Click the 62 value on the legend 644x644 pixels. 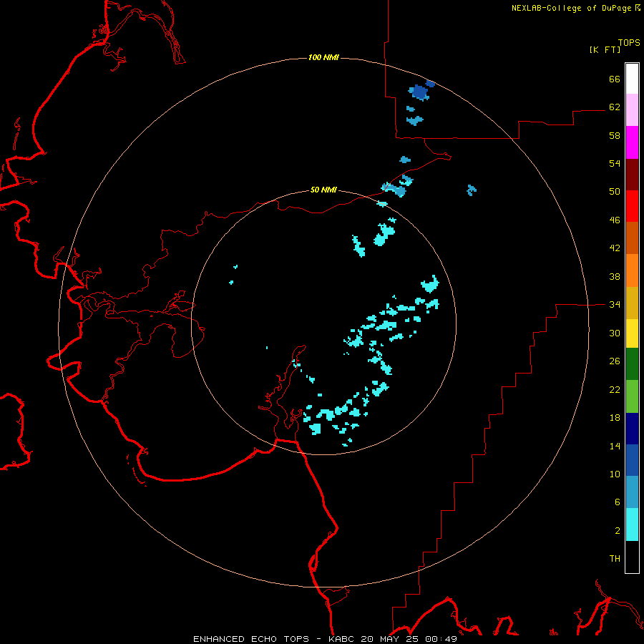[x=615, y=107]
